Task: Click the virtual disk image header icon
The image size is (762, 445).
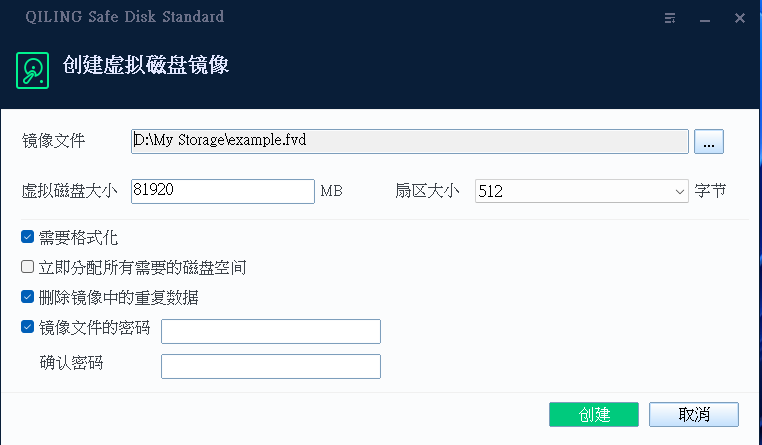Action: pos(33,68)
